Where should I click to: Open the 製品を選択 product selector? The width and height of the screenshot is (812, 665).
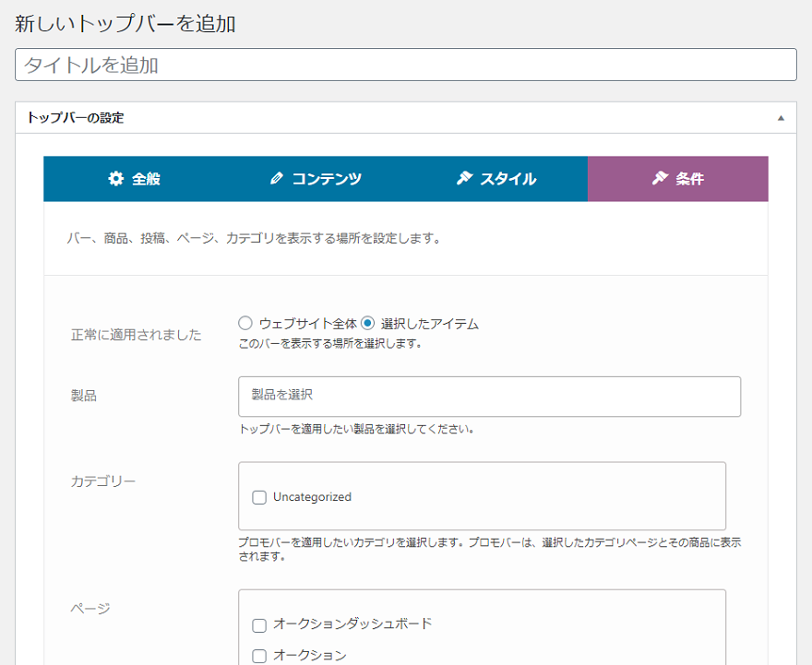(489, 397)
